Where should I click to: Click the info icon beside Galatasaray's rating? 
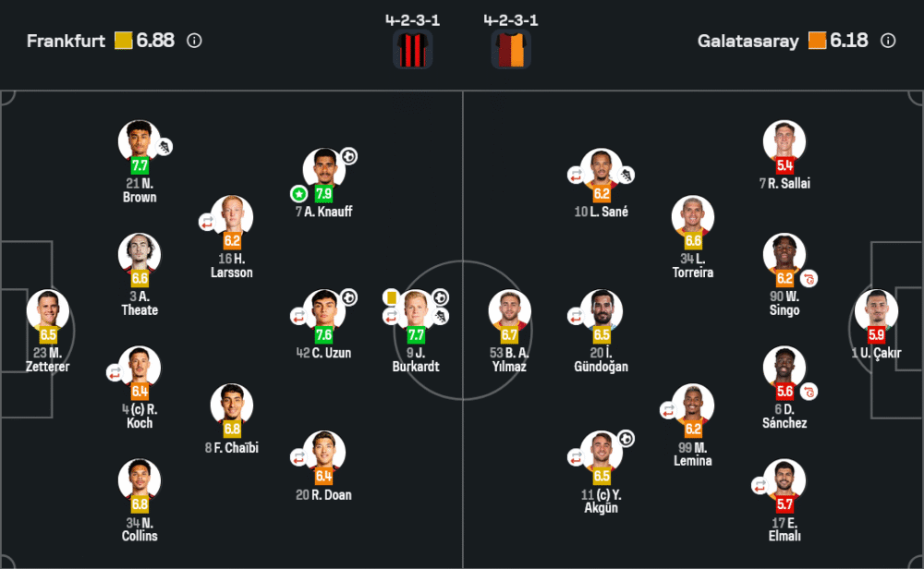(x=888, y=41)
